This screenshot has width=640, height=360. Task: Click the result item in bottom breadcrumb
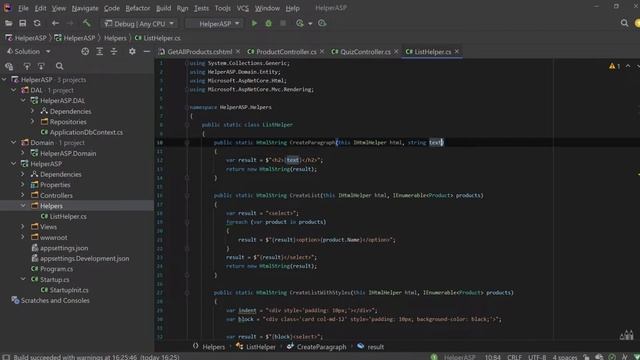371,347
